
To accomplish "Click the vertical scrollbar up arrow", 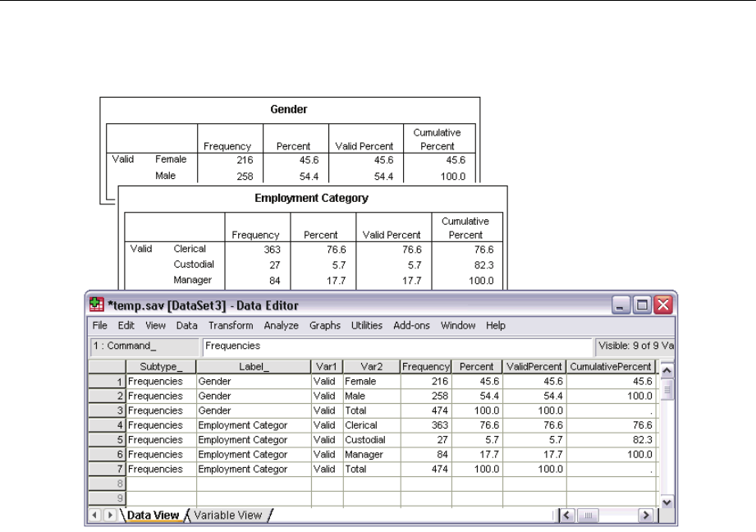I will point(667,370).
